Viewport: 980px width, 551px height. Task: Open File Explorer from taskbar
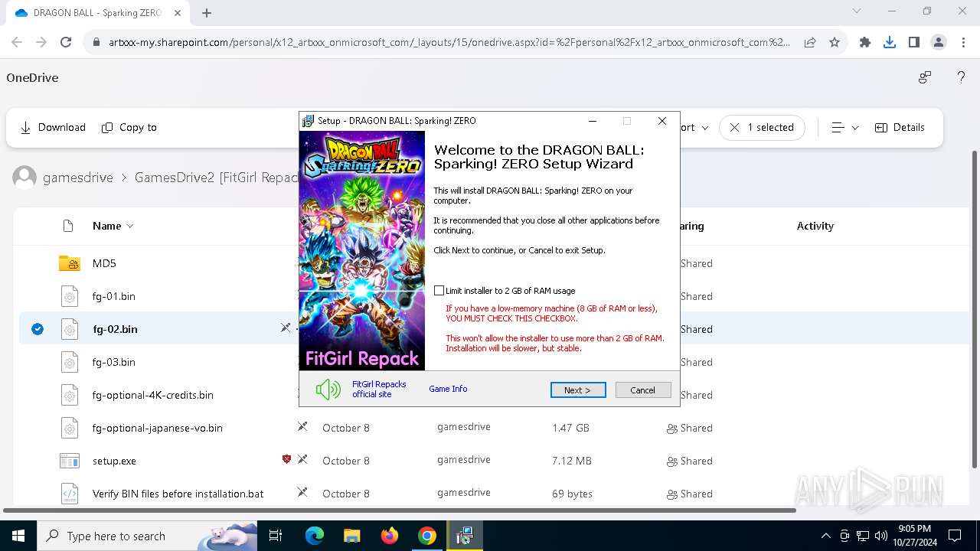click(351, 536)
